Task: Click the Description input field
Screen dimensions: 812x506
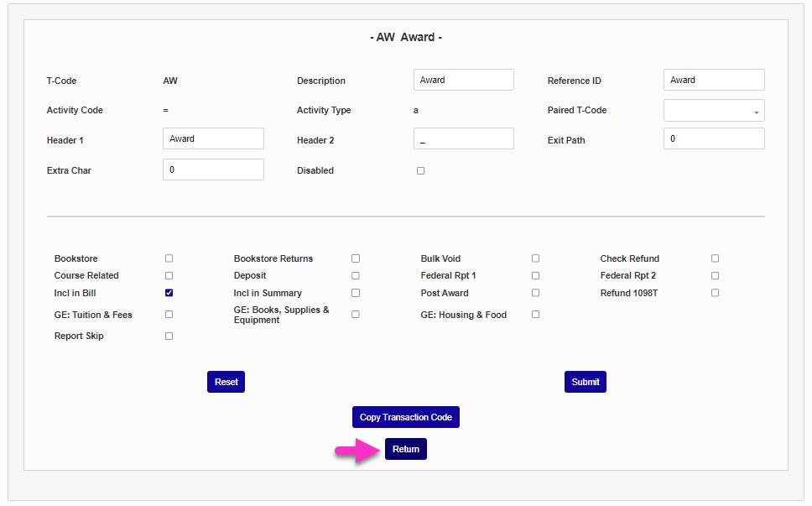Action: [x=464, y=80]
